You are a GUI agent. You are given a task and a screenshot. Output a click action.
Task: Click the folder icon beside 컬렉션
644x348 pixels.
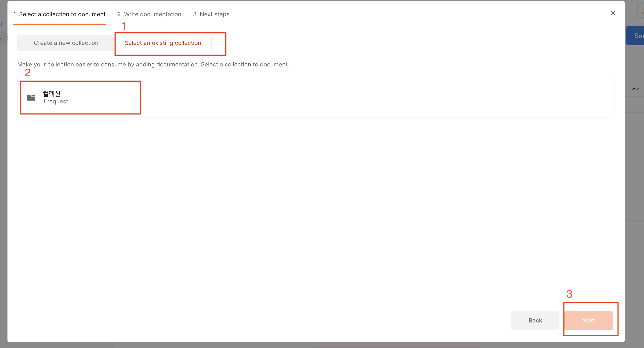pyautogui.click(x=31, y=97)
